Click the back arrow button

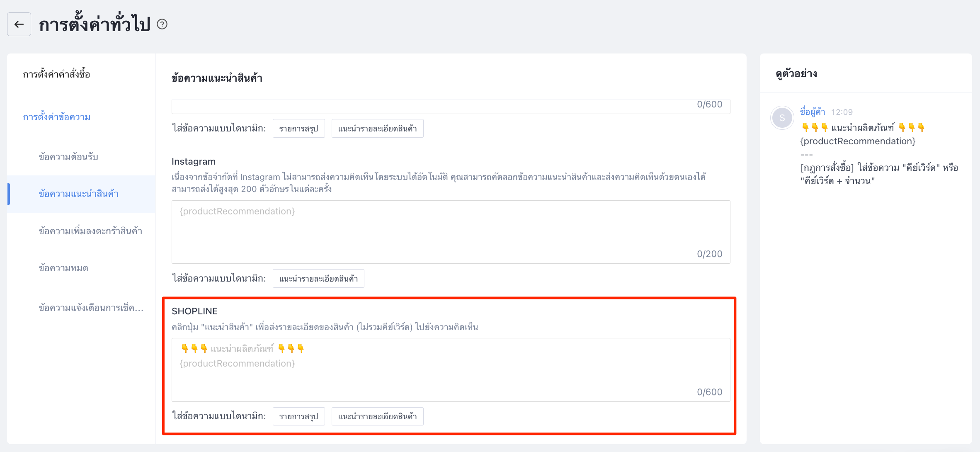[19, 24]
